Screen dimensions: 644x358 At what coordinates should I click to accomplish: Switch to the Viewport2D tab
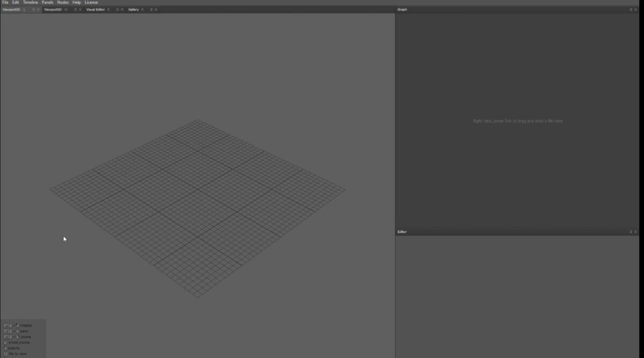tap(54, 9)
